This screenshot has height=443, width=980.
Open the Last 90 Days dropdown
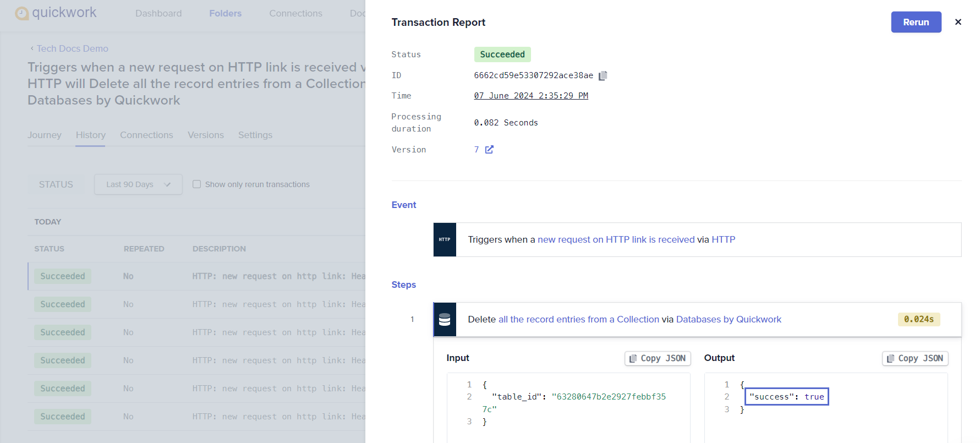[x=138, y=184]
